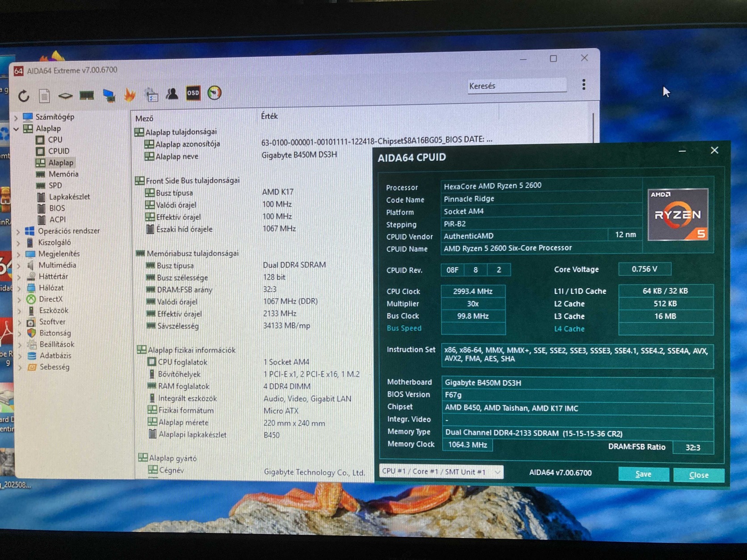
Task: Select ACPI in the tree
Action: [57, 220]
